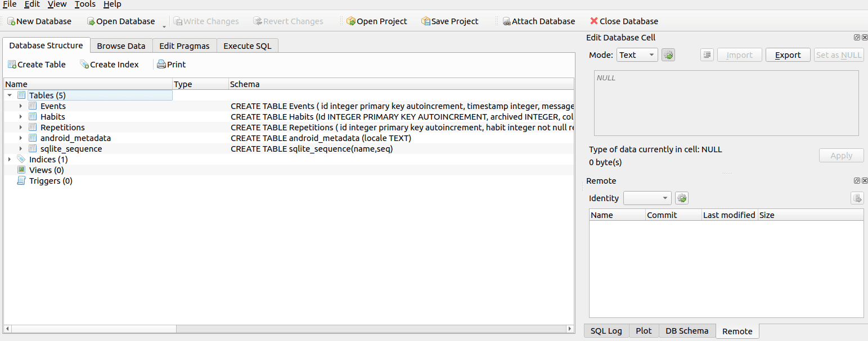Switch to the Browse Data tab

tap(121, 46)
